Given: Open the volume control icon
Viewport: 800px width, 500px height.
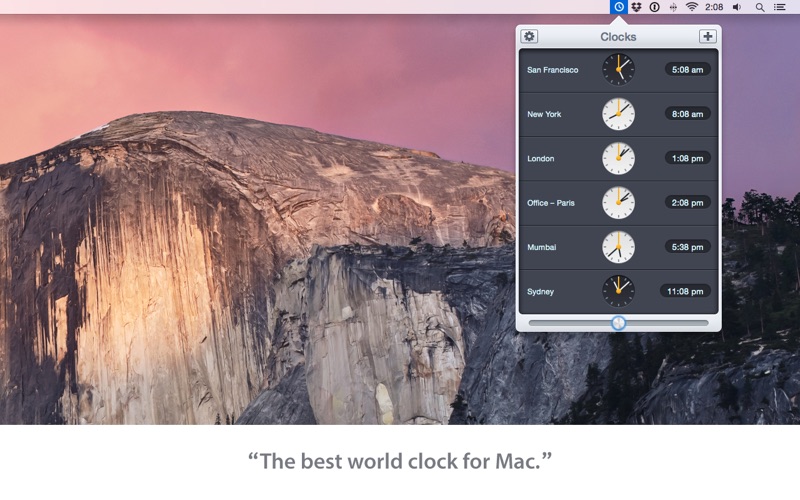Looking at the screenshot, I should tap(737, 7).
